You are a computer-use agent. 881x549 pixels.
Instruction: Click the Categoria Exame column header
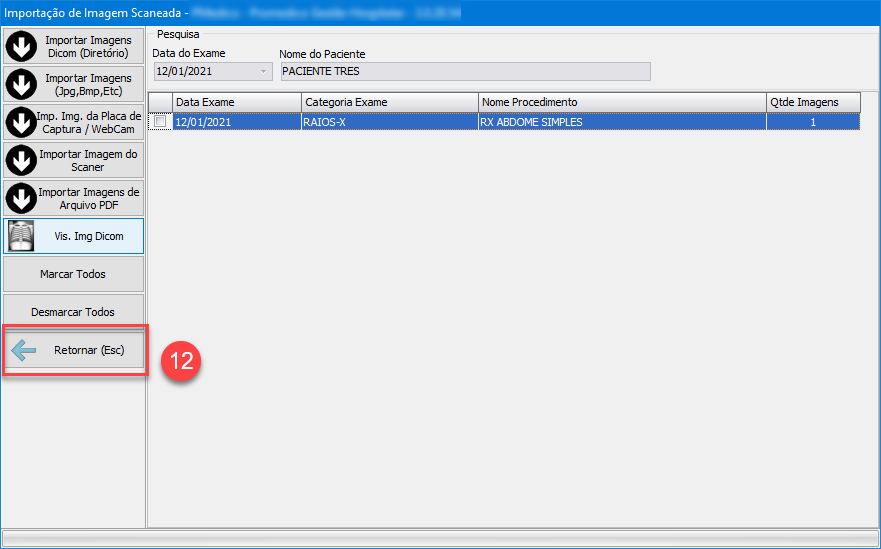(389, 102)
